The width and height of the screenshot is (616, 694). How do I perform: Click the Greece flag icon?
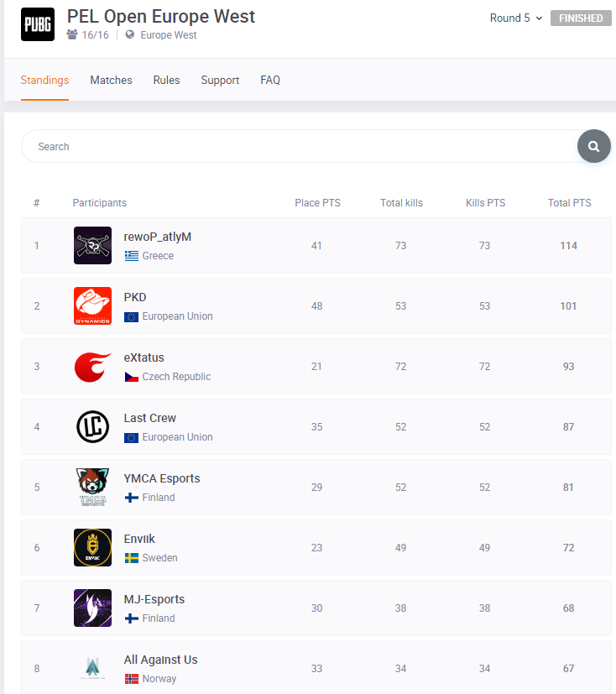(132, 256)
